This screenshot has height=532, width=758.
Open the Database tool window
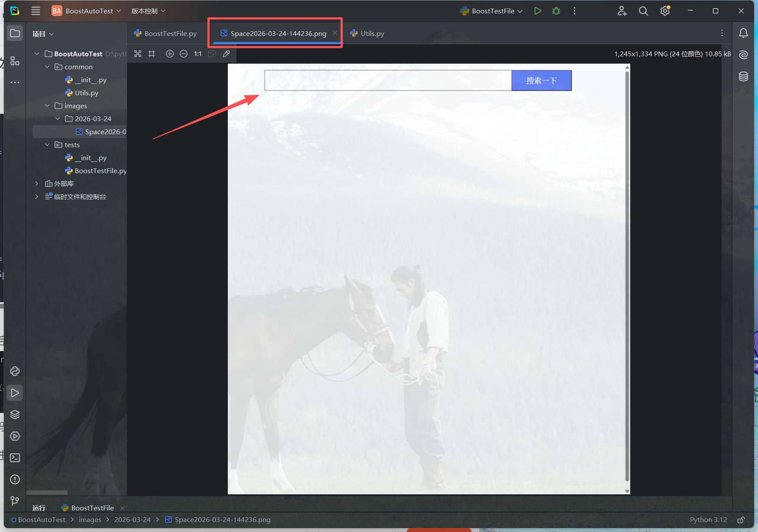click(743, 77)
